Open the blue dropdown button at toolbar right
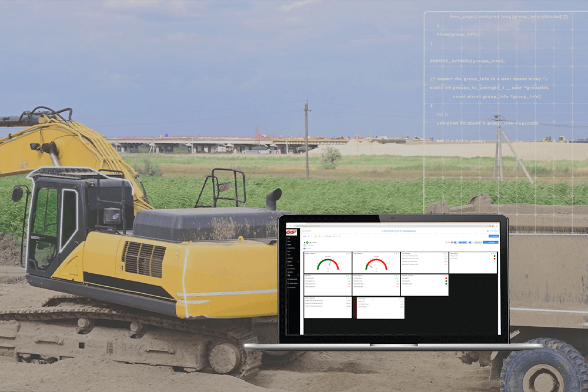The height and width of the screenshot is (392, 588). tap(490, 242)
